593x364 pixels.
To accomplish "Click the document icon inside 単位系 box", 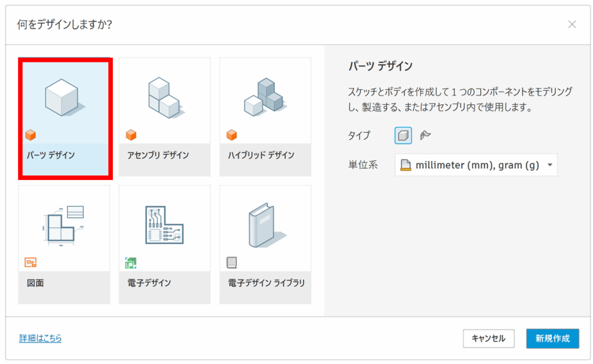I will 406,165.
